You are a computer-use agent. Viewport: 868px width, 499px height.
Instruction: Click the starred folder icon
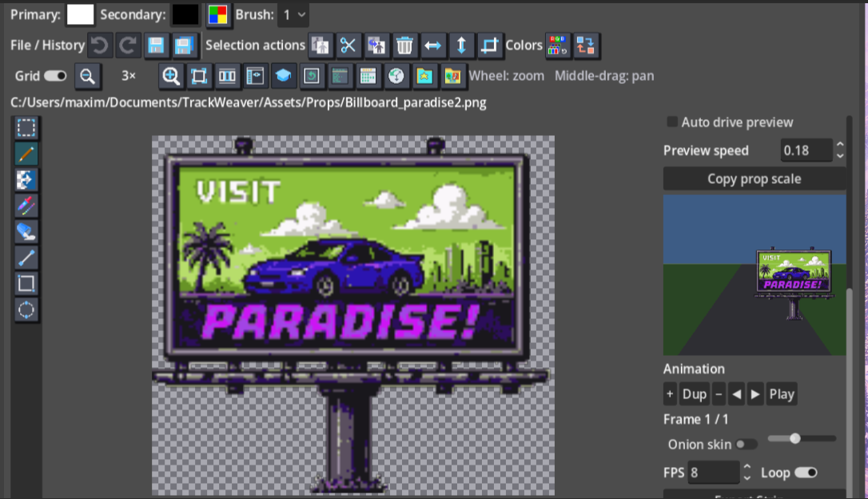point(424,76)
